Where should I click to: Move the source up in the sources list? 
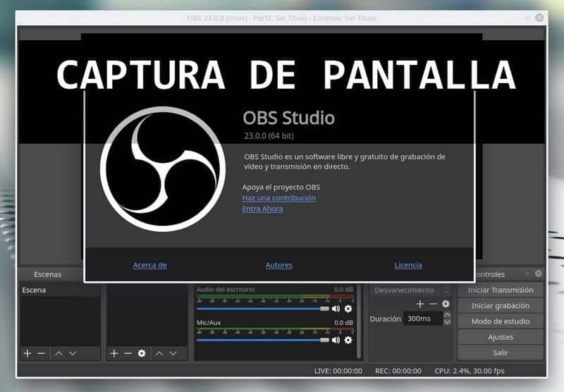tap(159, 353)
